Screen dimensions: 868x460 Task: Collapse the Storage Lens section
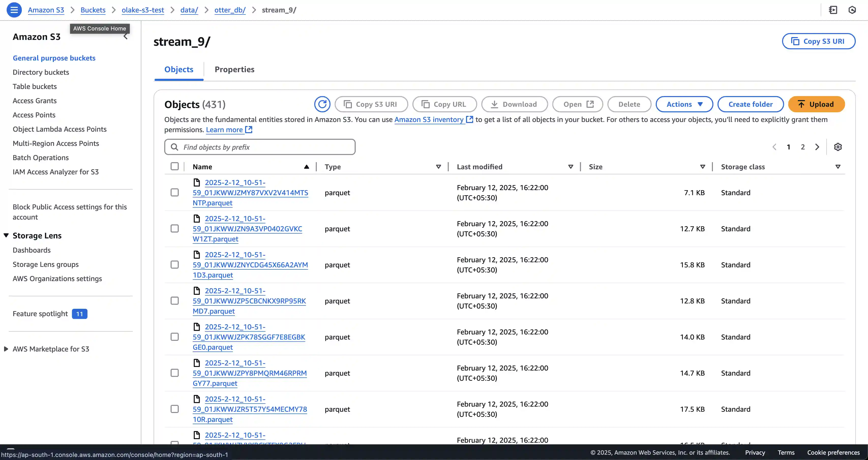(x=6, y=235)
